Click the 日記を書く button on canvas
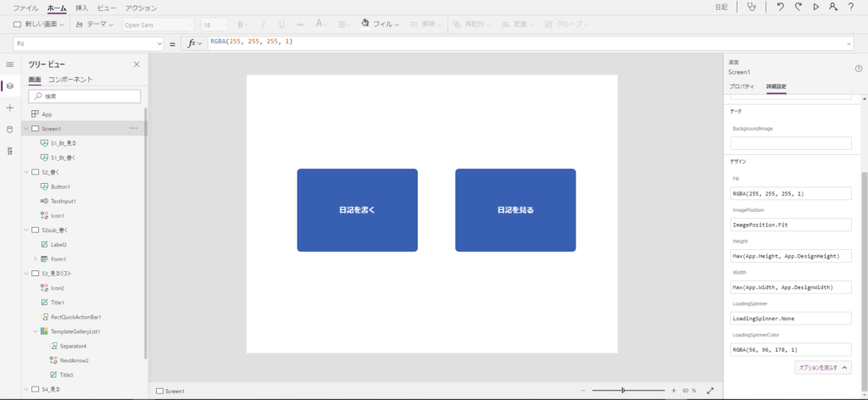This screenshot has width=868, height=400. 357,210
